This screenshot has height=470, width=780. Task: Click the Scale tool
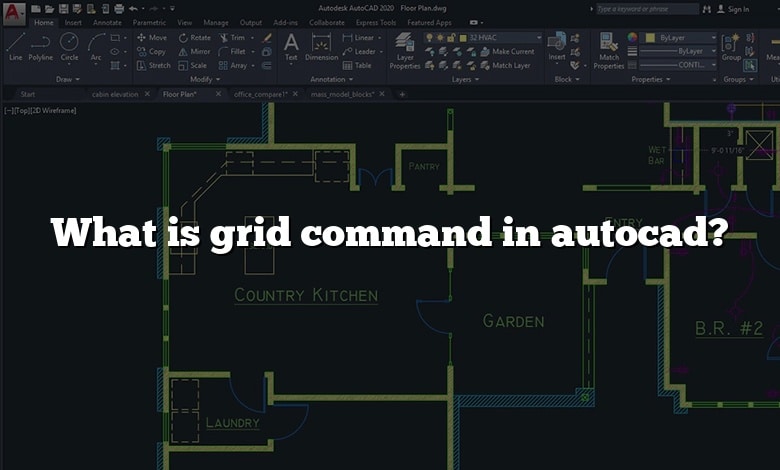point(192,65)
